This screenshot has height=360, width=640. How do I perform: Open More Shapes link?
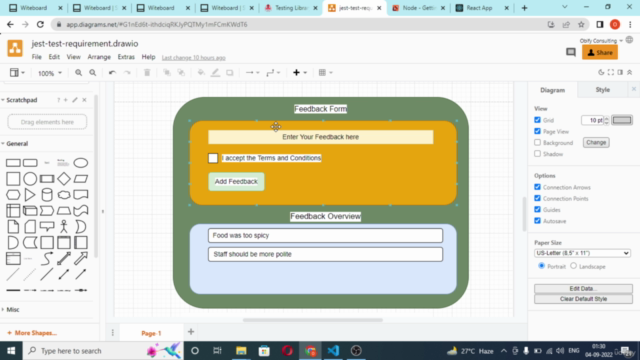(x=32, y=333)
